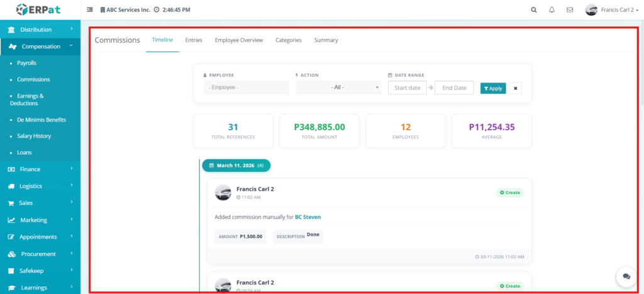Collapse the Compensation sidebar section

point(40,47)
